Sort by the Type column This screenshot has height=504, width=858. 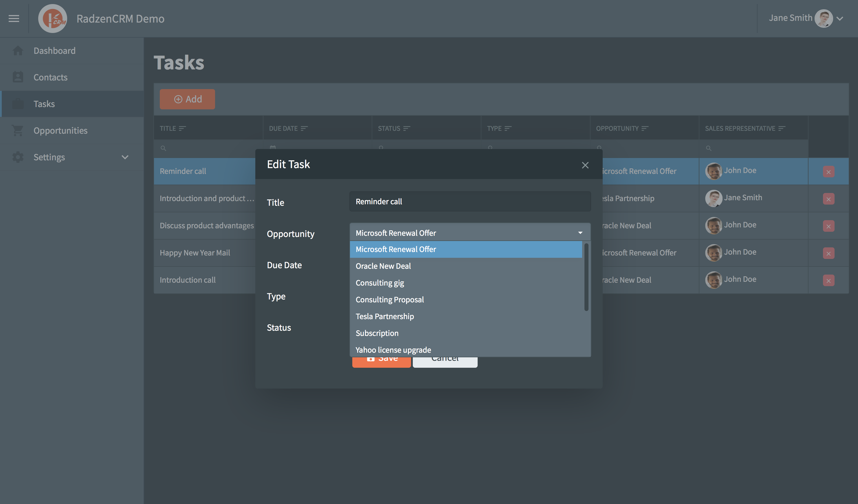click(x=508, y=128)
